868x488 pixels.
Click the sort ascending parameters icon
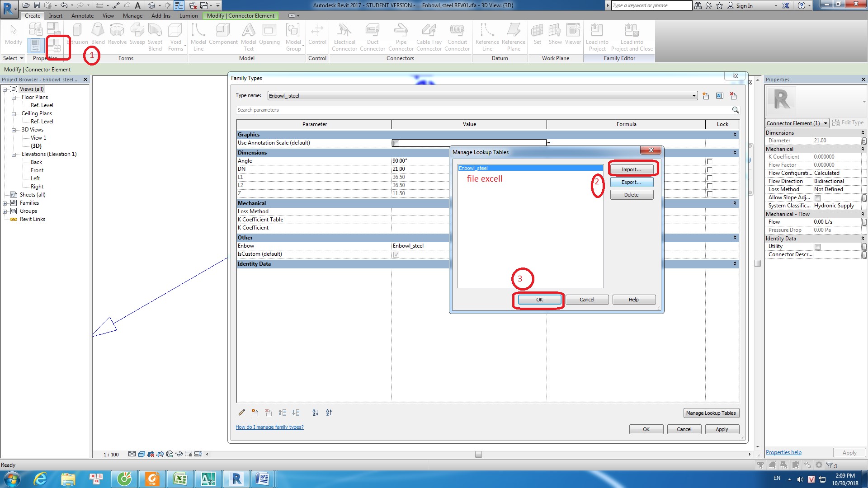click(x=315, y=413)
